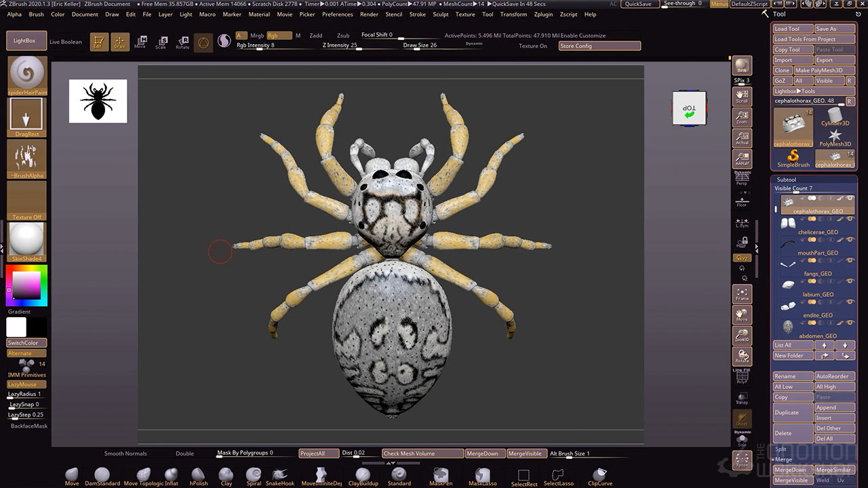Toggle Ghost transparency mode

coord(743,419)
